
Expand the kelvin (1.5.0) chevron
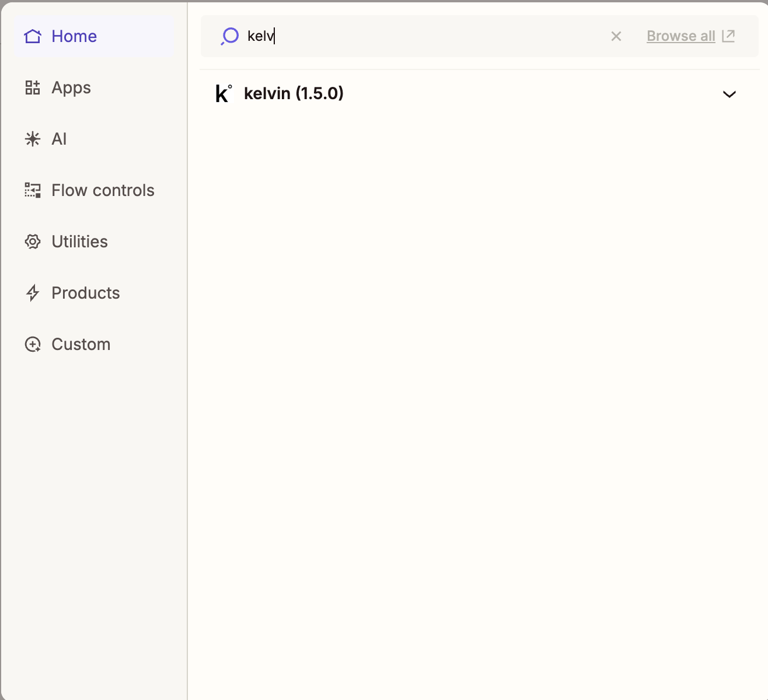729,94
